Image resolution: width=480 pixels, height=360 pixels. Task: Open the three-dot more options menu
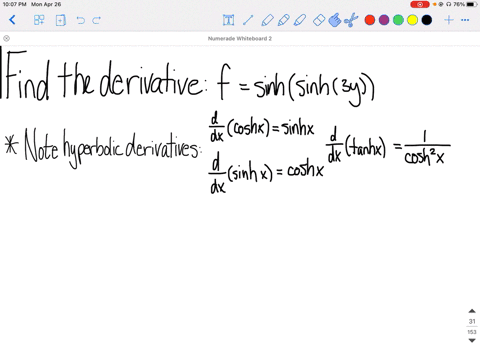pos(465,20)
